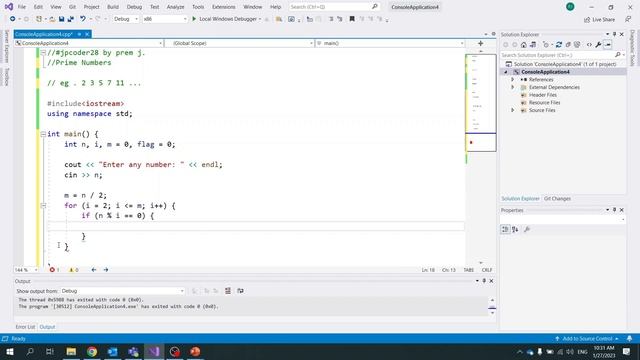Viewport: 640px width, 360px height.
Task: Click the editor split-window plus icon
Action: pos(480,43)
